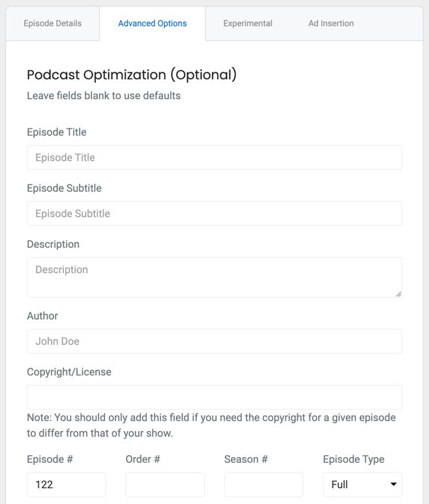Click the Order # input field
This screenshot has height=504, width=429.
click(165, 484)
